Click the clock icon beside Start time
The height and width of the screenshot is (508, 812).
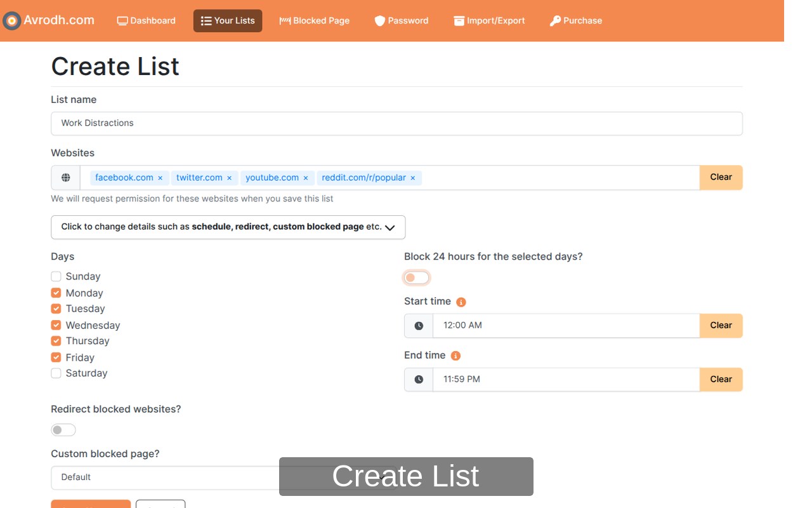pos(419,326)
